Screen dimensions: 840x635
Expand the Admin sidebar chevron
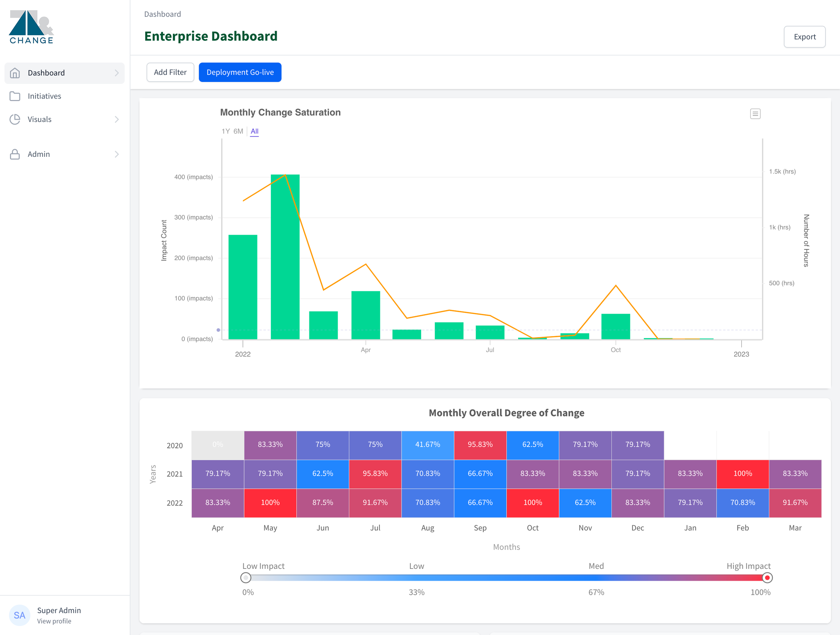pyautogui.click(x=117, y=154)
